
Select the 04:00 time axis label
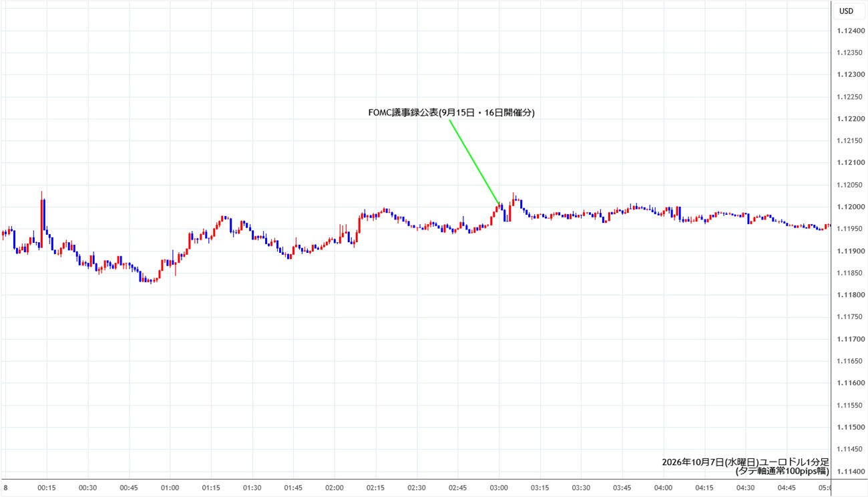pos(664,488)
